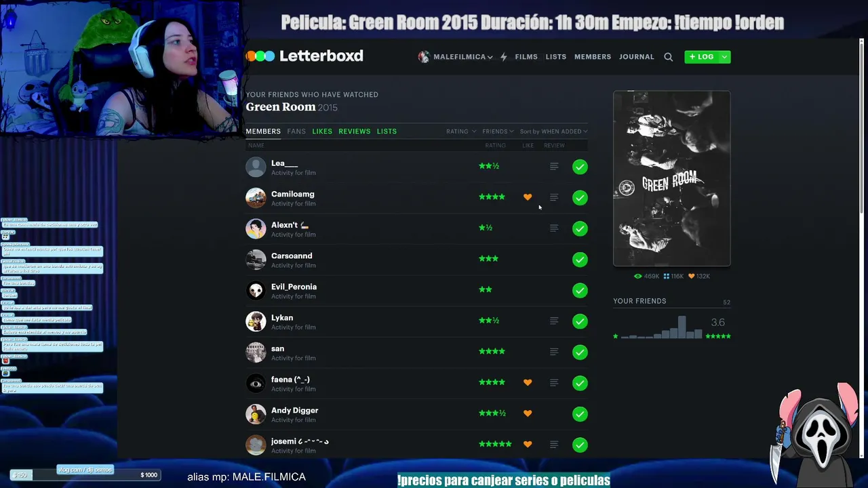Open the arrow beside the LOG button

[x=724, y=57]
